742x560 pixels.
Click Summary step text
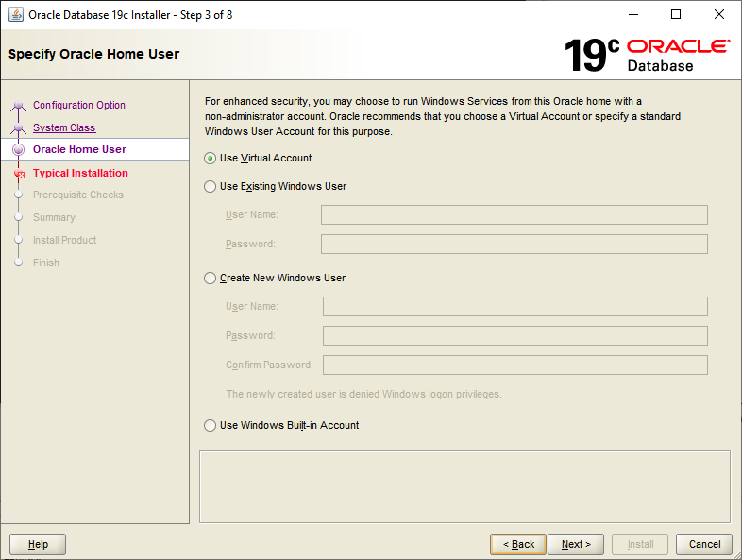click(54, 218)
